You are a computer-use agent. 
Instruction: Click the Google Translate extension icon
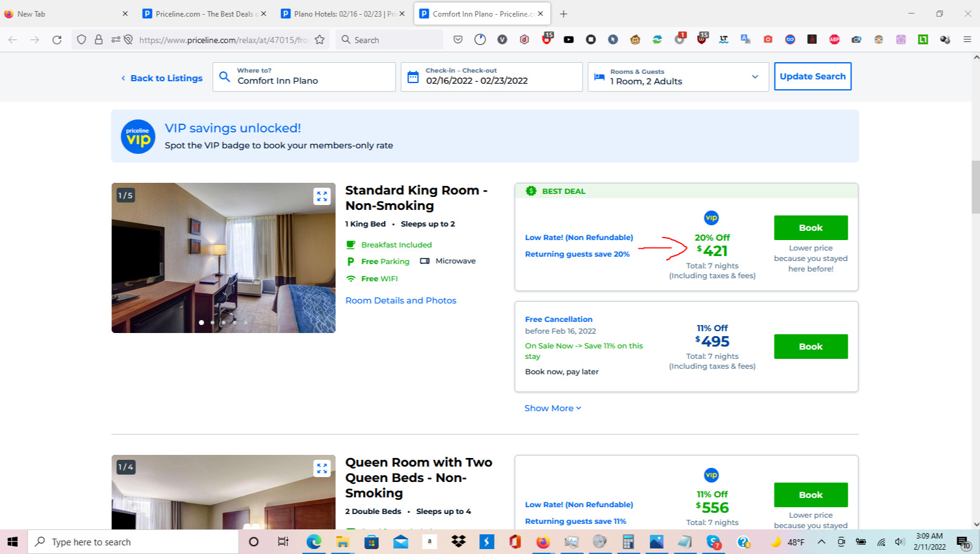(746, 39)
